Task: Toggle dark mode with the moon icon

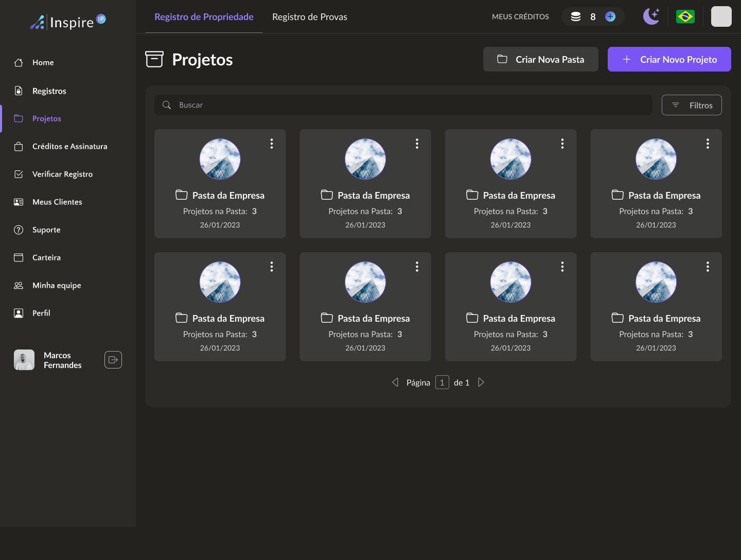Action: [x=651, y=16]
